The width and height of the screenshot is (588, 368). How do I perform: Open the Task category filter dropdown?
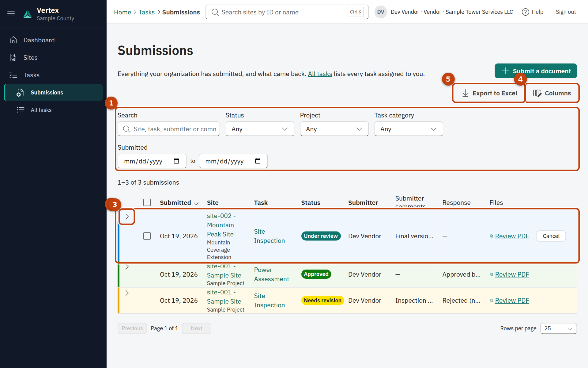tap(409, 129)
